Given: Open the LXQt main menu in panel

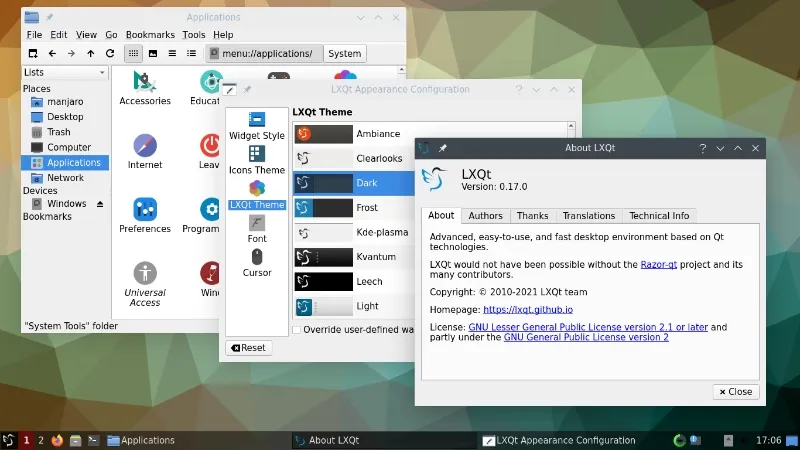Looking at the screenshot, I should (x=8, y=440).
